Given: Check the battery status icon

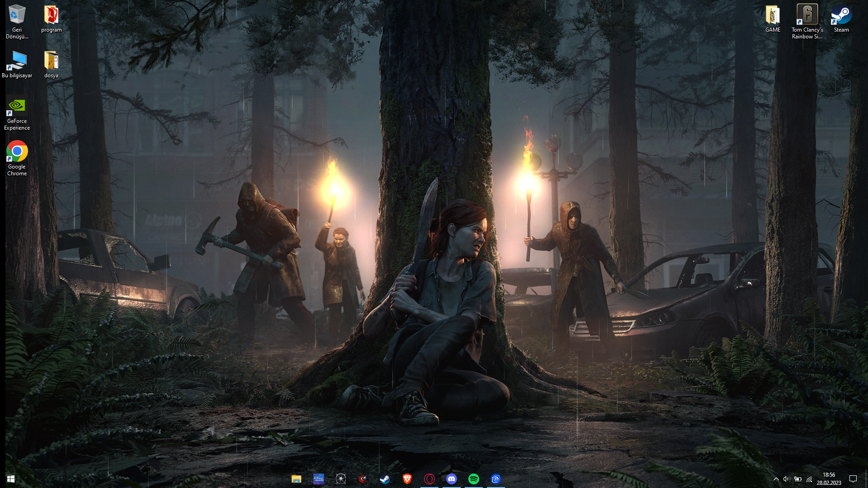Looking at the screenshot, I should pyautogui.click(x=798, y=479).
